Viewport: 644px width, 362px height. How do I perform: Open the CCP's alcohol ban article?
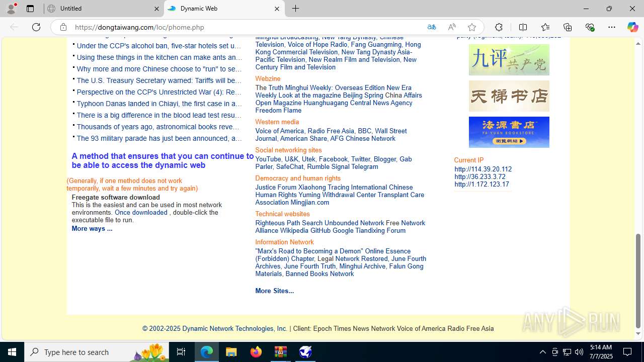(159, 46)
